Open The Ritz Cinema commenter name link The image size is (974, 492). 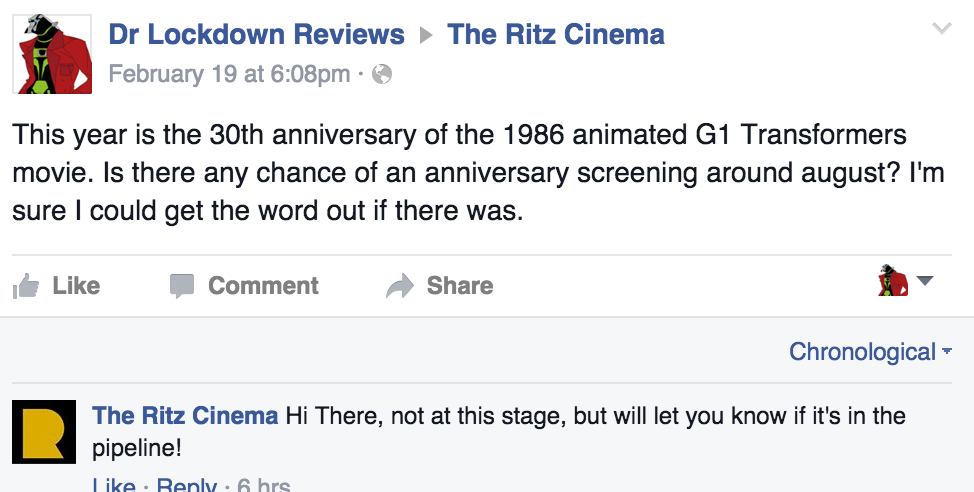coord(185,415)
